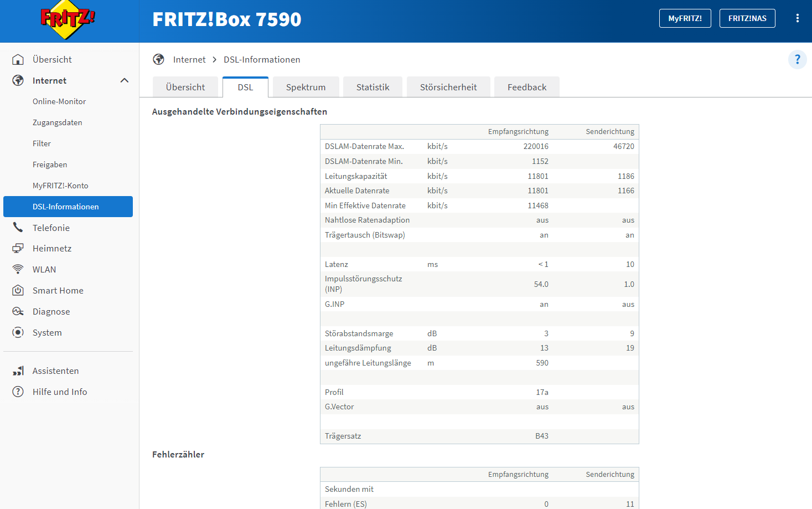Switch to the Spektrum tab
812x509 pixels.
pos(306,87)
